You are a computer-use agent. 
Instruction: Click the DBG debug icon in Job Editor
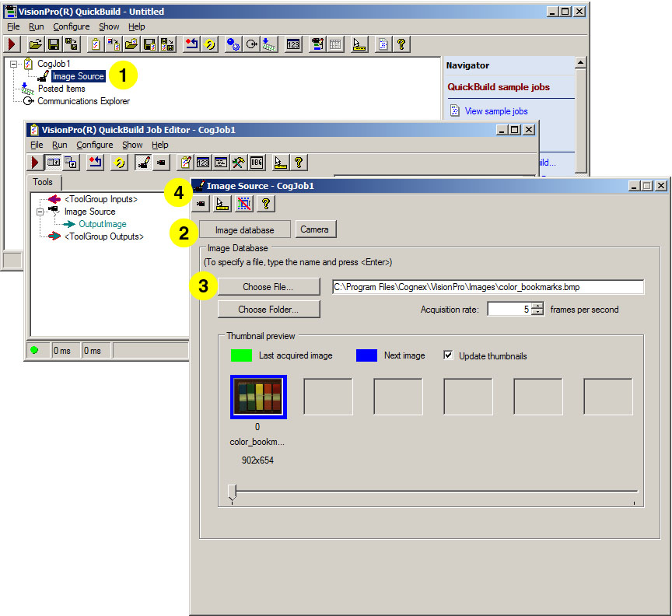(x=256, y=162)
